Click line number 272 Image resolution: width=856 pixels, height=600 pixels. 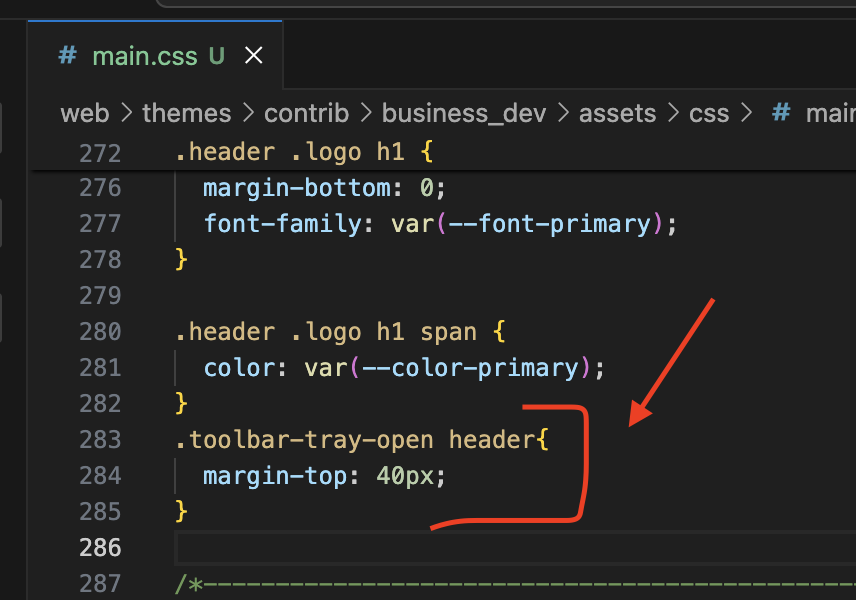point(100,151)
